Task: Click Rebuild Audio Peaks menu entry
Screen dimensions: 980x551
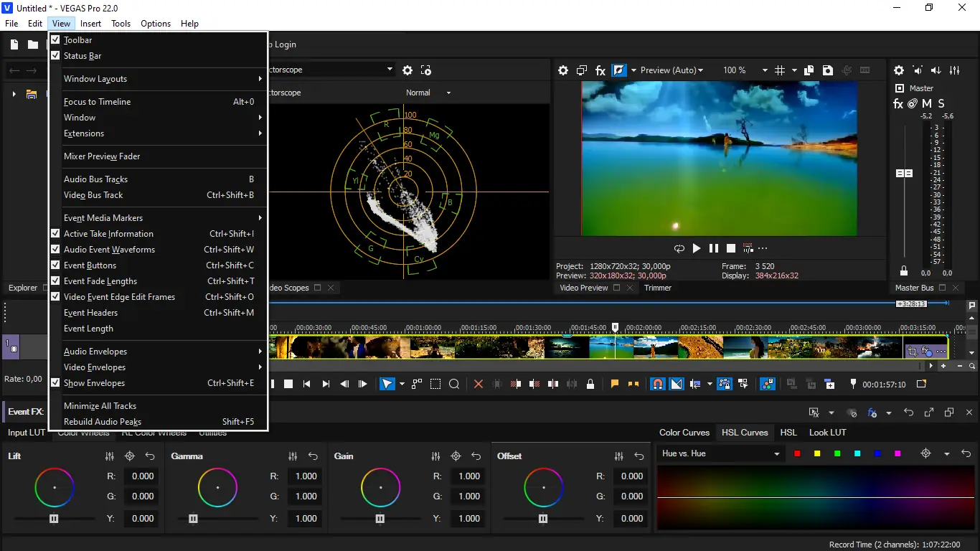Action: click(x=103, y=422)
